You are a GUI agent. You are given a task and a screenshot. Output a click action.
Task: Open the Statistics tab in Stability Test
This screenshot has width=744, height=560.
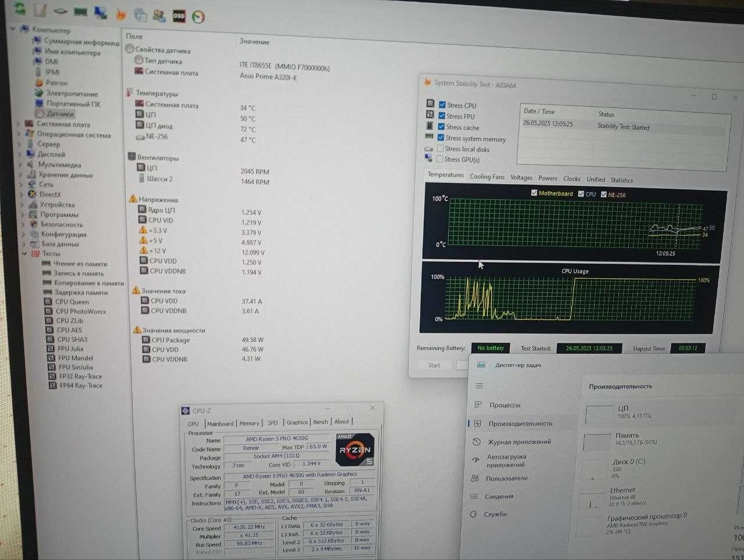[x=621, y=180]
